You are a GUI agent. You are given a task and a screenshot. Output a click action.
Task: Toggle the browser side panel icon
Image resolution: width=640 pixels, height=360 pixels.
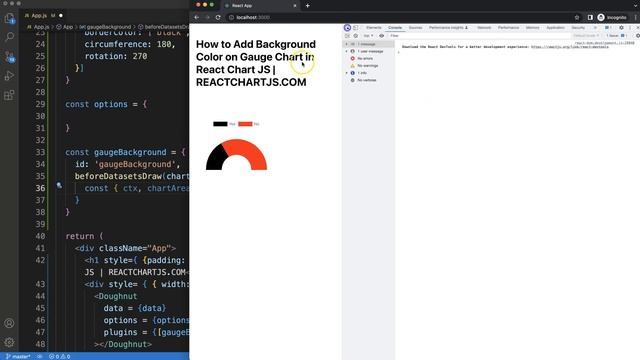[590, 18]
